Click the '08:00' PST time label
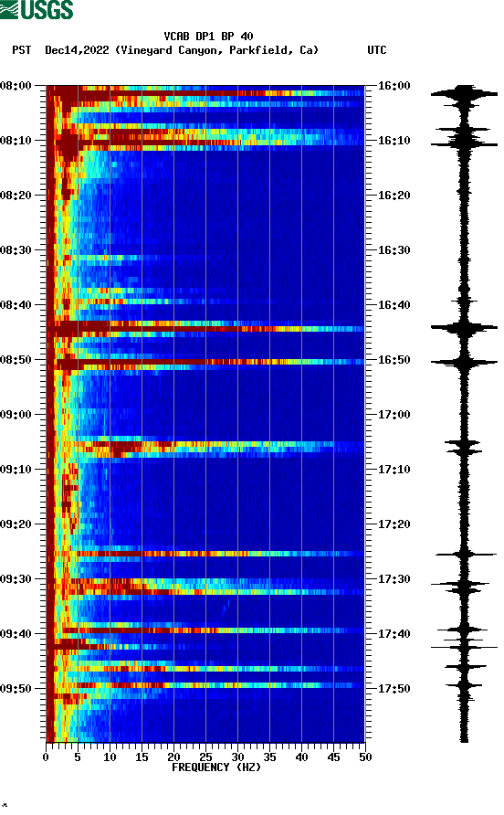 16,86
